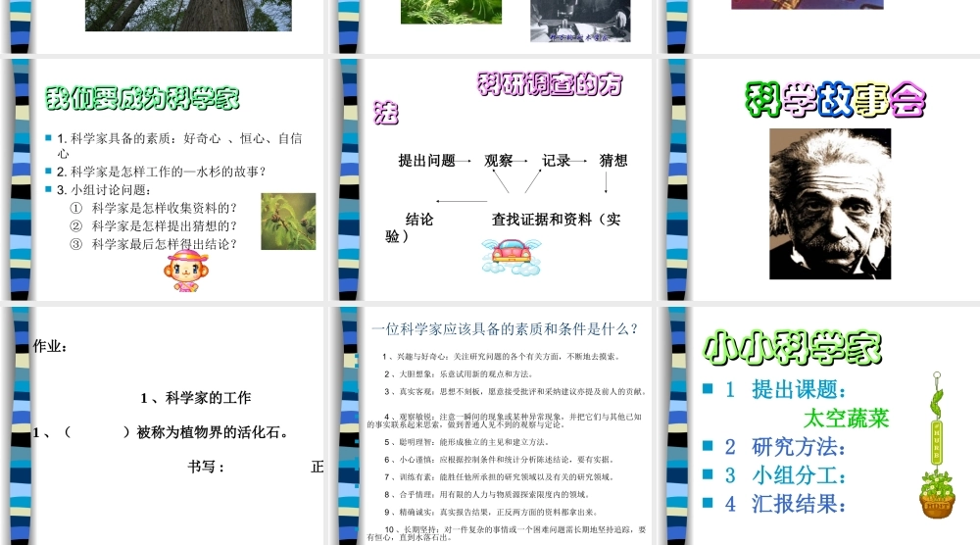Click the line 2. 科学家是怎样工作的

tap(162, 172)
